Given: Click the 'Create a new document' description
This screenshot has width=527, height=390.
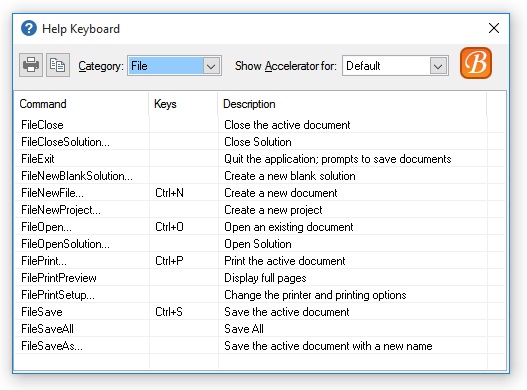Looking at the screenshot, I should (x=281, y=193).
